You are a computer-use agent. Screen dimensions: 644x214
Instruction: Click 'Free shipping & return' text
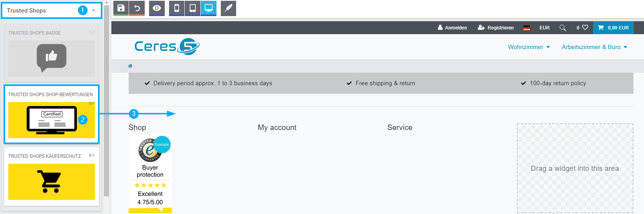pyautogui.click(x=385, y=83)
